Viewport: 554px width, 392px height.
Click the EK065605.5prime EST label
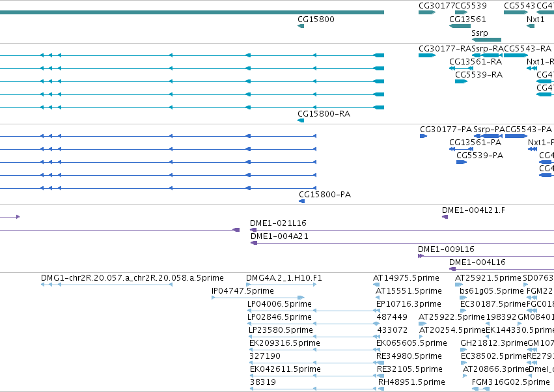411,344
